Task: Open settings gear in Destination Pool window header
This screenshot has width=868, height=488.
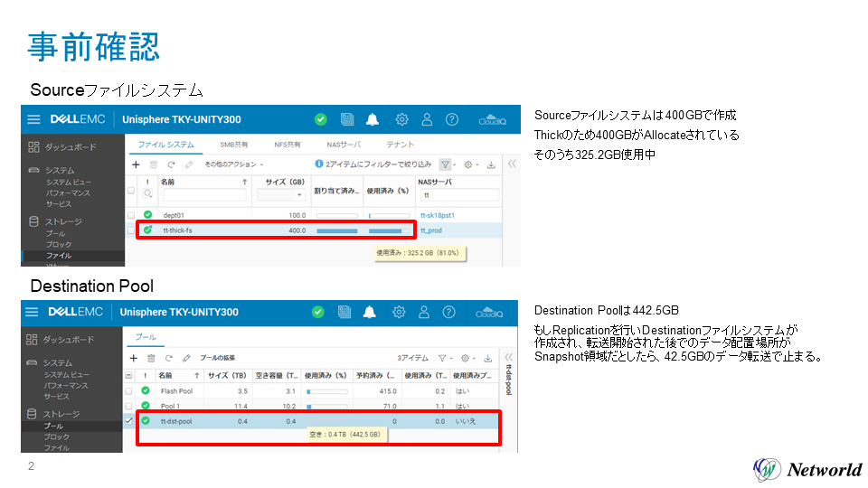Action: [x=399, y=312]
